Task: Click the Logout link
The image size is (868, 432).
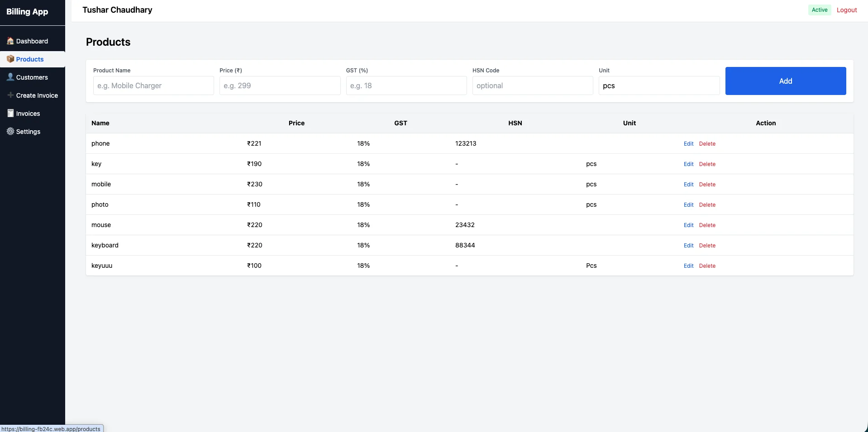Action: (847, 9)
